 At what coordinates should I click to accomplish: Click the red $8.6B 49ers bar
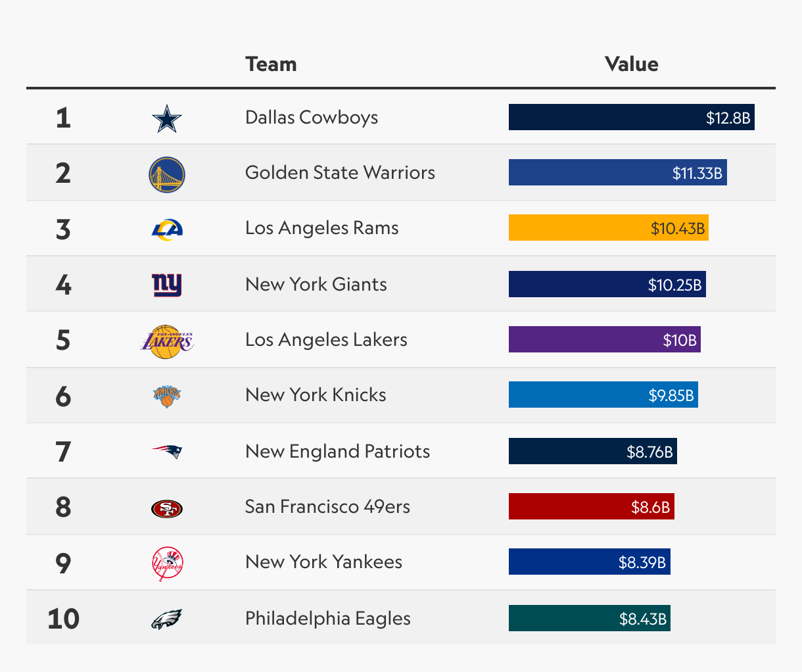pos(591,507)
